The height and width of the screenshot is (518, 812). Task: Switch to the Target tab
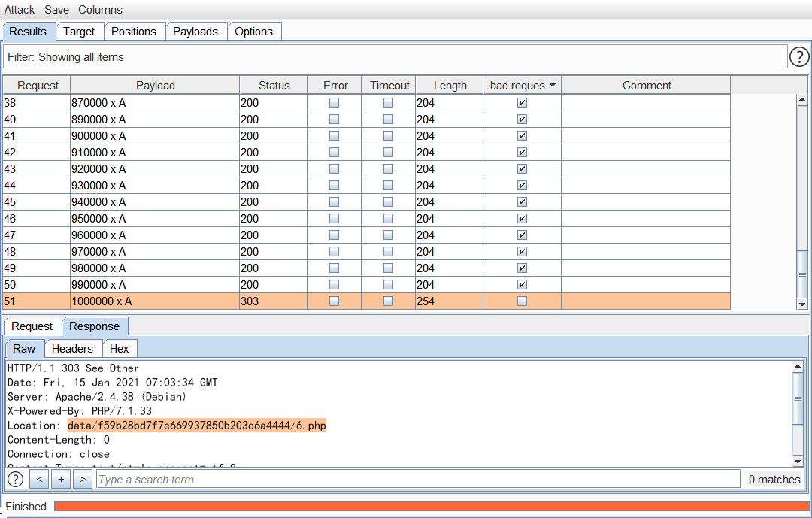tap(79, 32)
